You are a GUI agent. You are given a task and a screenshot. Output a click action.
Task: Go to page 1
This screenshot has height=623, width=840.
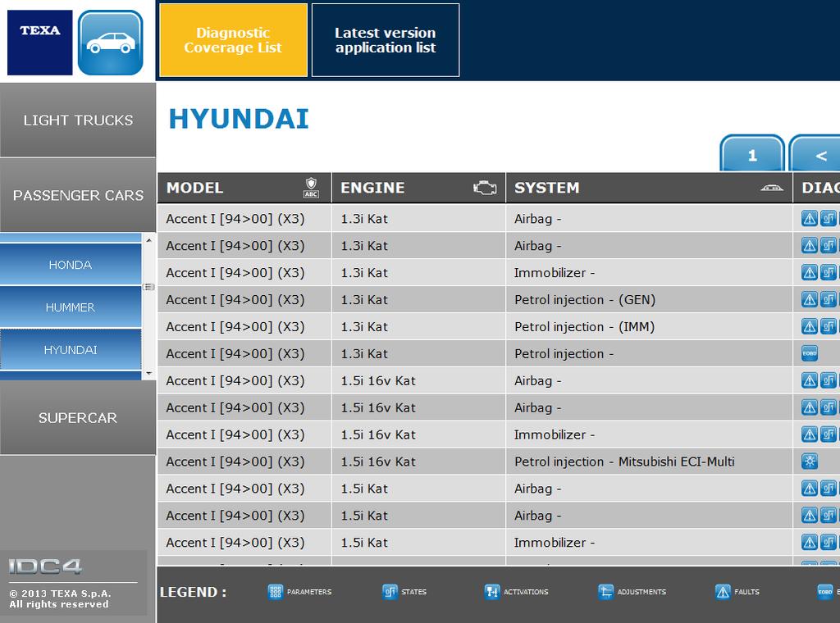click(752, 155)
